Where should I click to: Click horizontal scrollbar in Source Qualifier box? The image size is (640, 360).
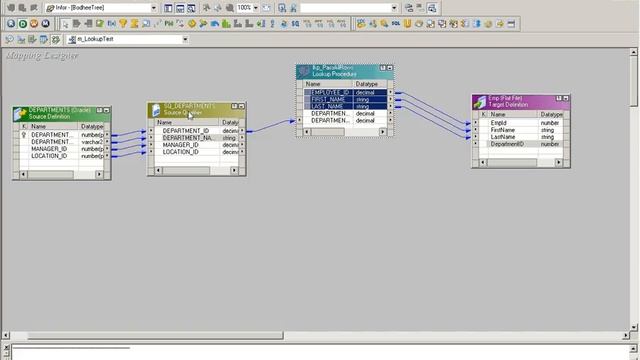click(x=196, y=170)
